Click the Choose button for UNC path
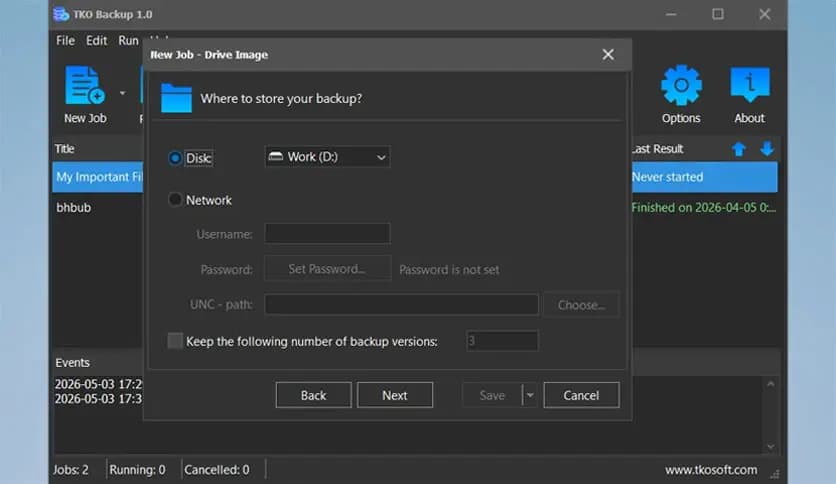 [581, 305]
